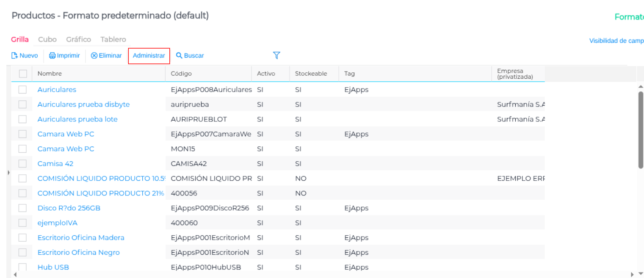Select the ejemploIVA row checkbox
This screenshot has width=644, height=278.
coord(22,223)
